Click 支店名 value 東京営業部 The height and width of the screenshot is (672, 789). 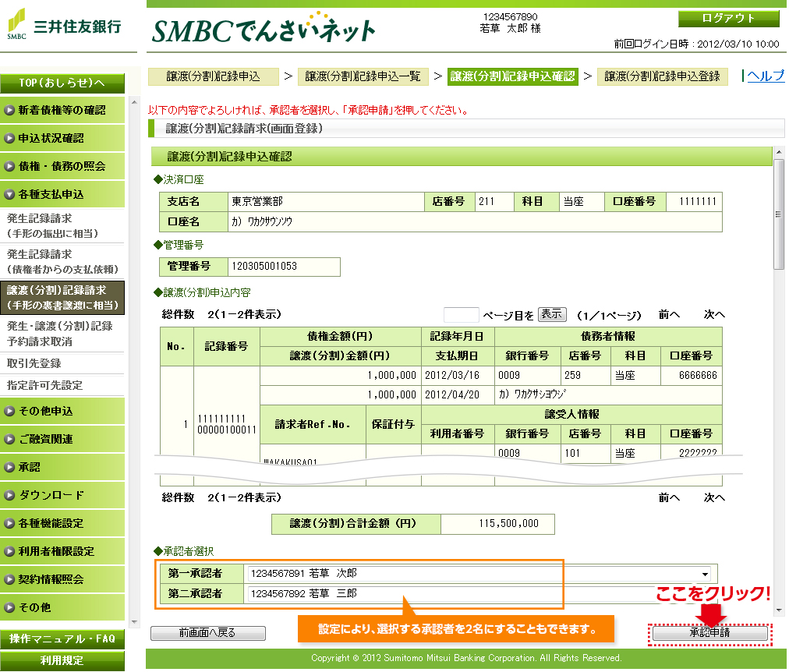(257, 202)
